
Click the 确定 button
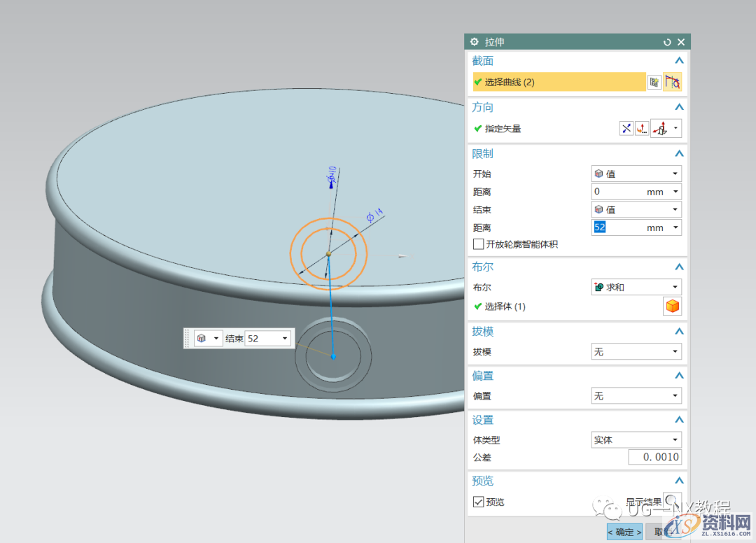tap(624, 532)
